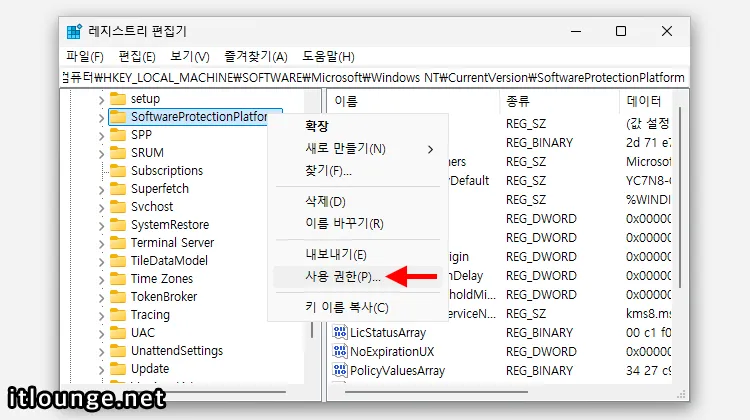Viewport: 750px width, 420px height.
Task: Expand the setup key chevron
Action: [x=101, y=100]
